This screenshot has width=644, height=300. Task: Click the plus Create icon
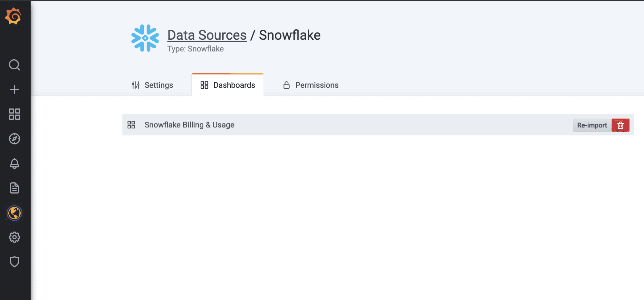click(x=14, y=89)
